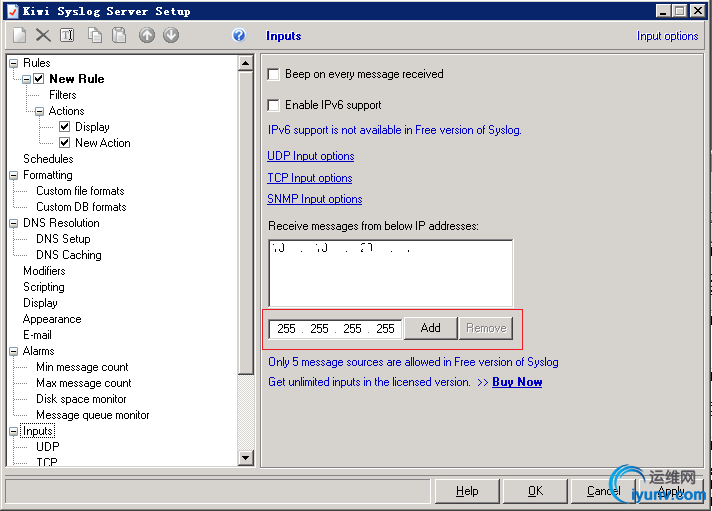Select Scripting in the tree

pyautogui.click(x=44, y=287)
